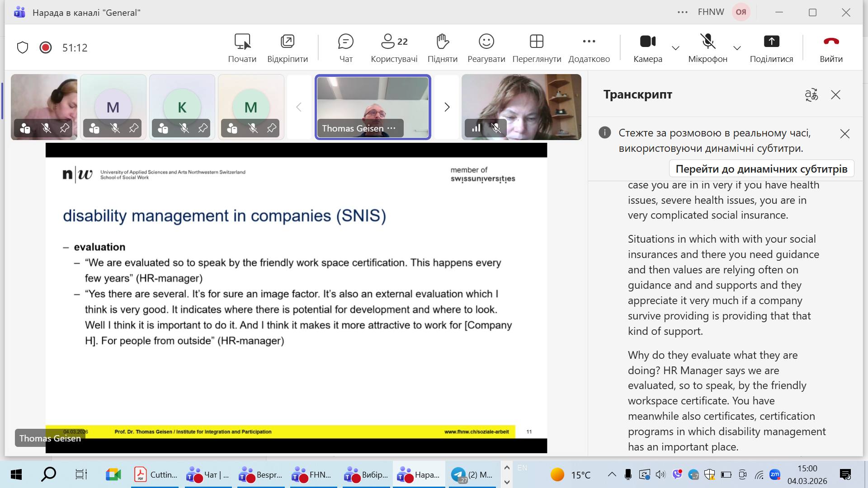Click Перейти до динамічних субтитрів button
The image size is (868, 488).
[x=761, y=169]
